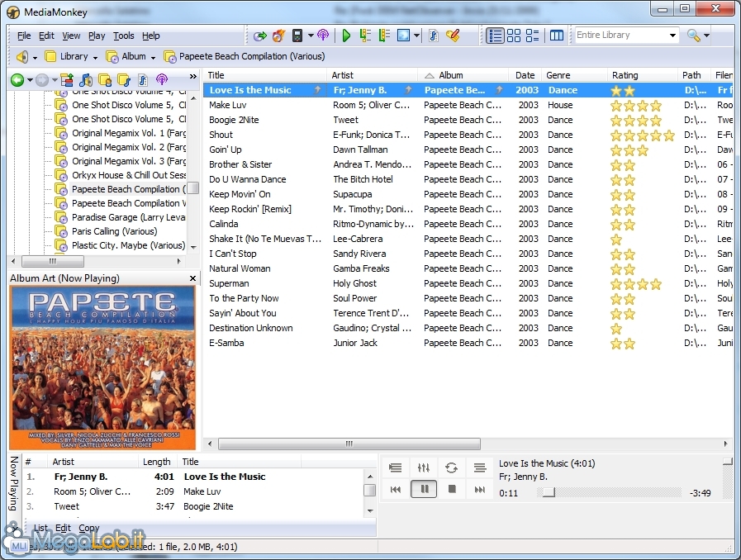Click the folder with music note tree icon

click(x=124, y=80)
